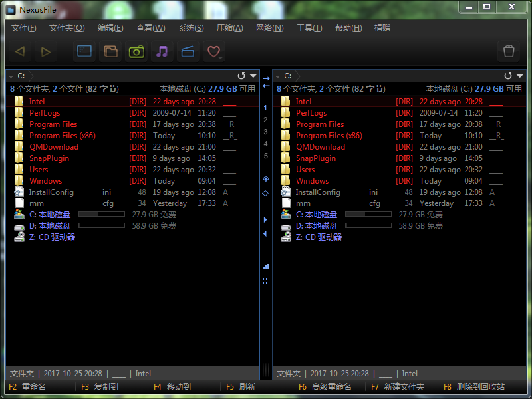Click the solid right triangle in the center strip
The image size is (532, 399).
click(x=265, y=220)
